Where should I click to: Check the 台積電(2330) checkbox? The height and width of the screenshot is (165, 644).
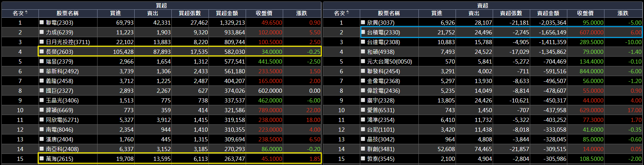(363, 32)
